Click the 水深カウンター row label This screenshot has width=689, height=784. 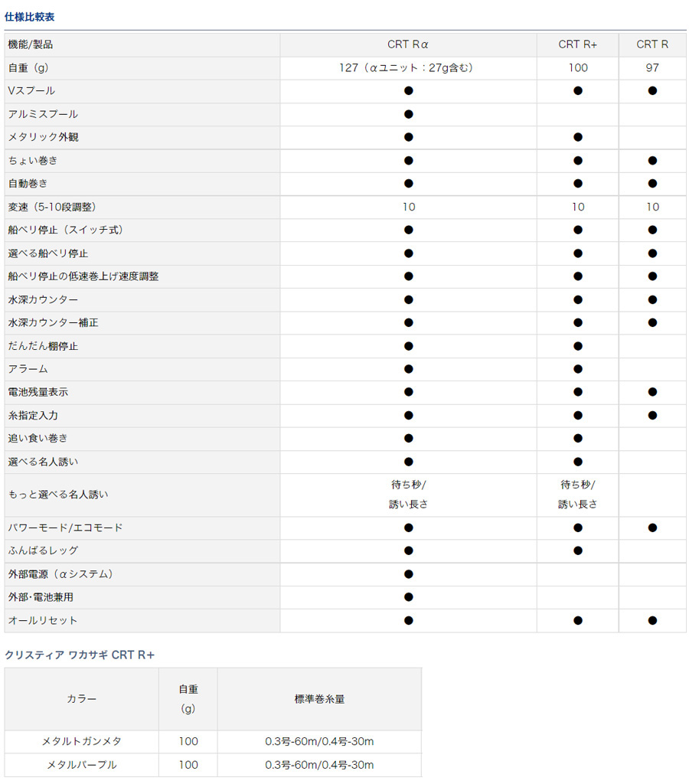43,299
